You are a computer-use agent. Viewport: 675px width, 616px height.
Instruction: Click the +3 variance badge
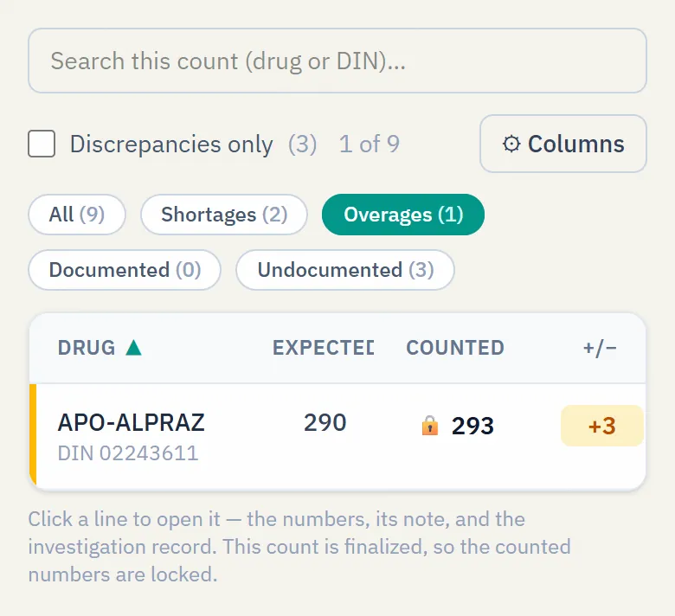pos(601,426)
